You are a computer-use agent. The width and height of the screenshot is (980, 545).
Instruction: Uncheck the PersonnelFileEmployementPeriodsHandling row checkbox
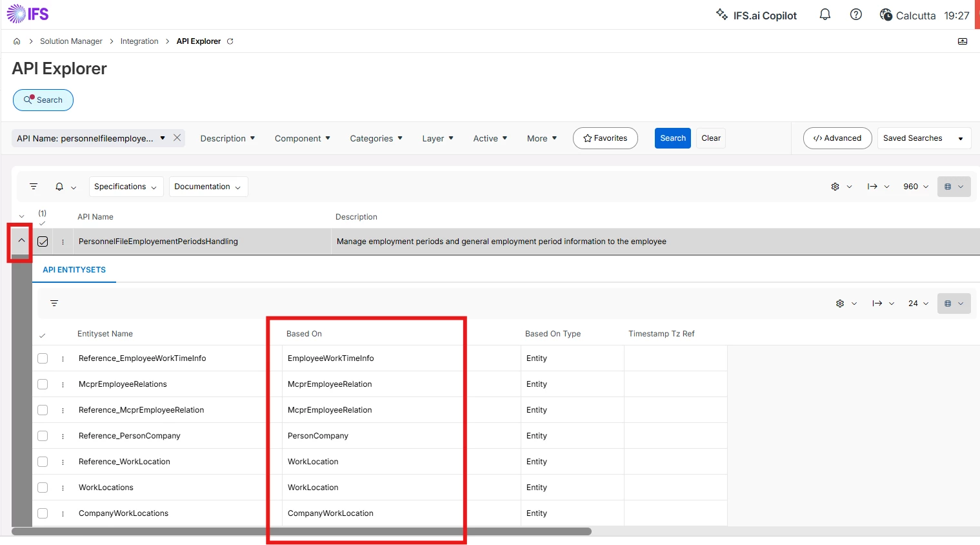click(x=43, y=242)
